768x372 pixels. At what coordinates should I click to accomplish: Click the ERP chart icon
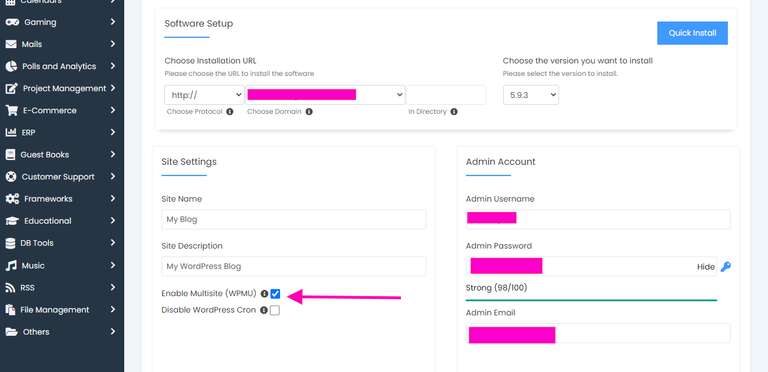click(x=11, y=133)
